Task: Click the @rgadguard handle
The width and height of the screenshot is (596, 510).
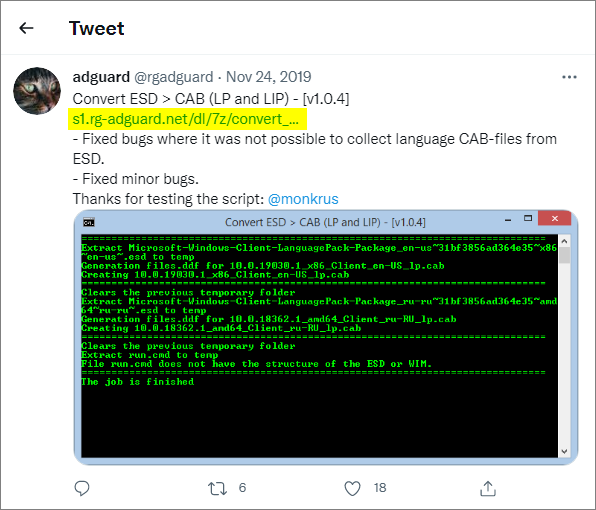Action: [x=174, y=77]
